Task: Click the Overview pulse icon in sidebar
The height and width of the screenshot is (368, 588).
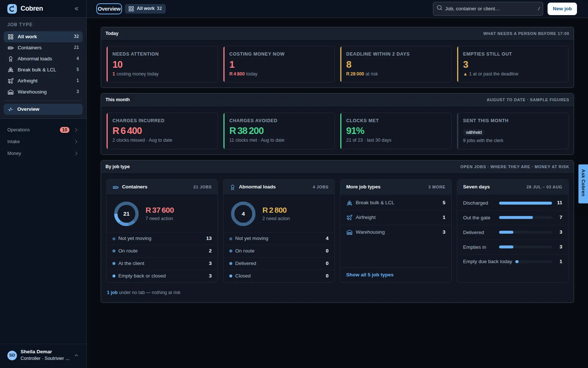Action: 11,109
